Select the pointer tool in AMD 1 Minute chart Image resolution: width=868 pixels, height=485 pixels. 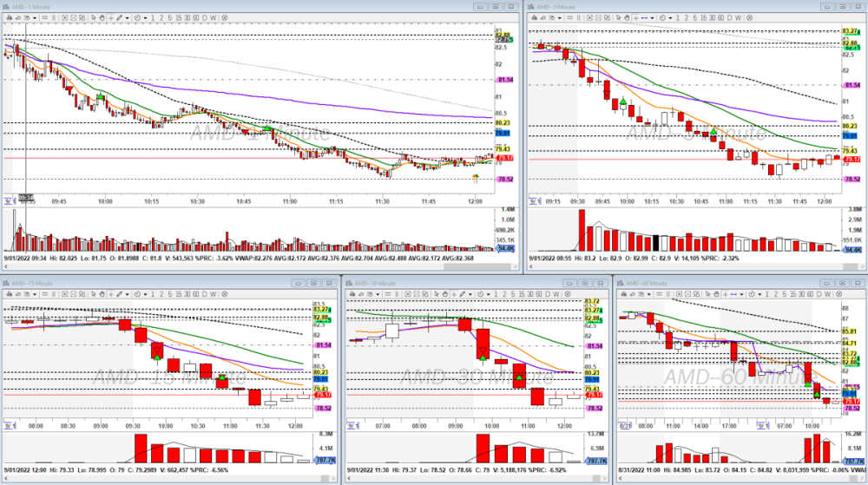tap(94, 17)
